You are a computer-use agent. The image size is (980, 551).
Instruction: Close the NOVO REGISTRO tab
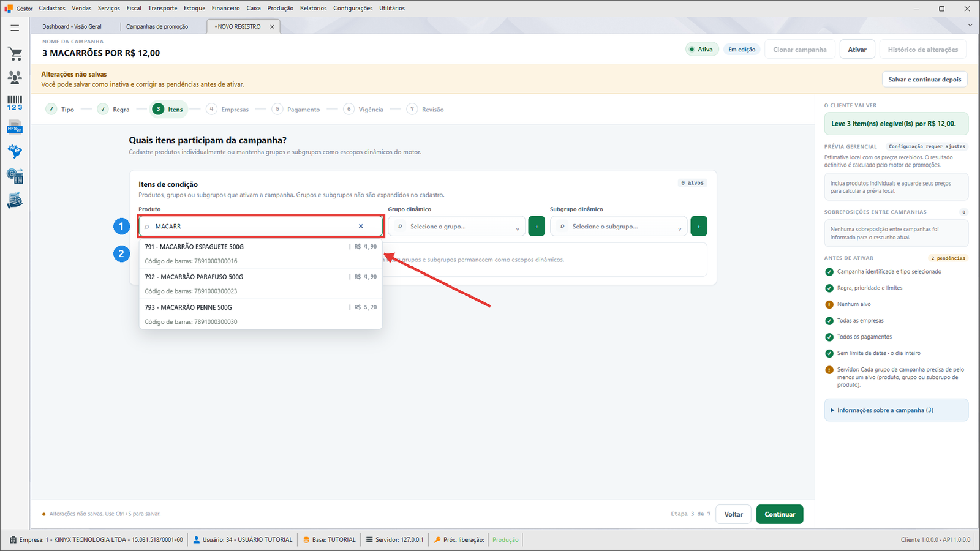[x=273, y=27]
